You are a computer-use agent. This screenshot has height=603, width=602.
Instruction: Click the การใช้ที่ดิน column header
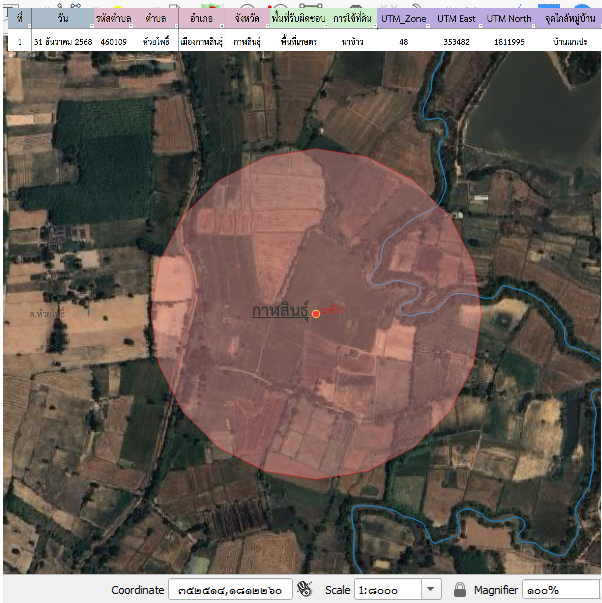(x=350, y=19)
